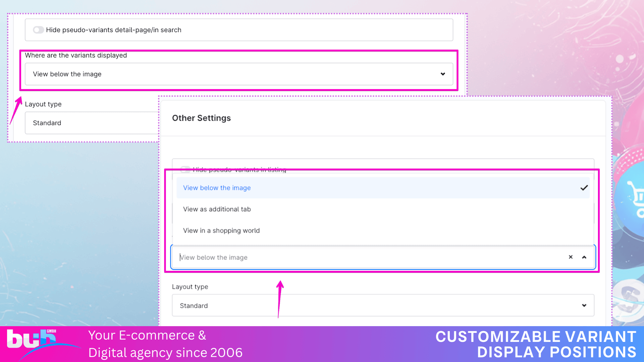
Task: Click chevron of lower Layout type dropdown
Action: pos(584,305)
